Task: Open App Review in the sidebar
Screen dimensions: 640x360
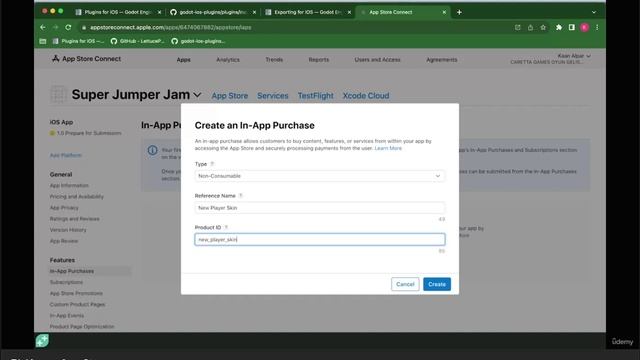Action: tap(64, 241)
